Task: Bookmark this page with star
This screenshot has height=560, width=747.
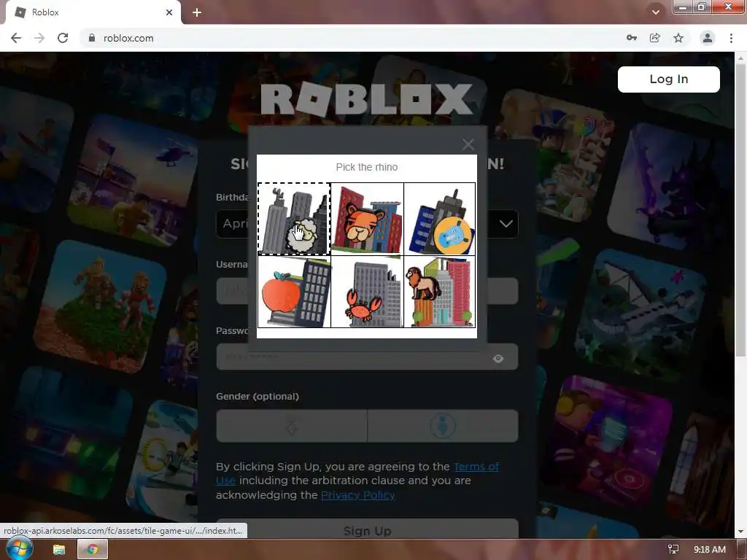Action: pyautogui.click(x=678, y=38)
